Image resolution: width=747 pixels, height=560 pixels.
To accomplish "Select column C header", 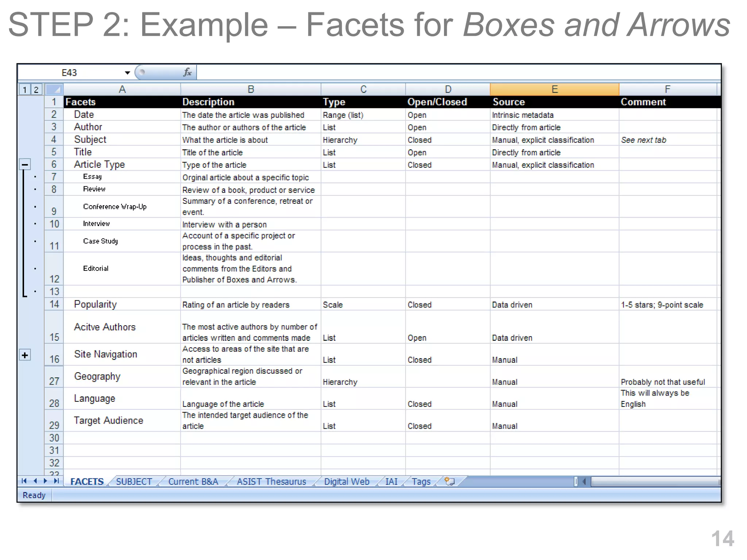I will 363,89.
